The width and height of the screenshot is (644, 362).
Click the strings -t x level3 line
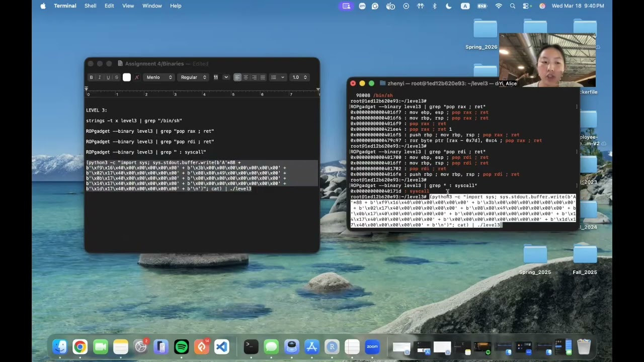click(x=134, y=121)
